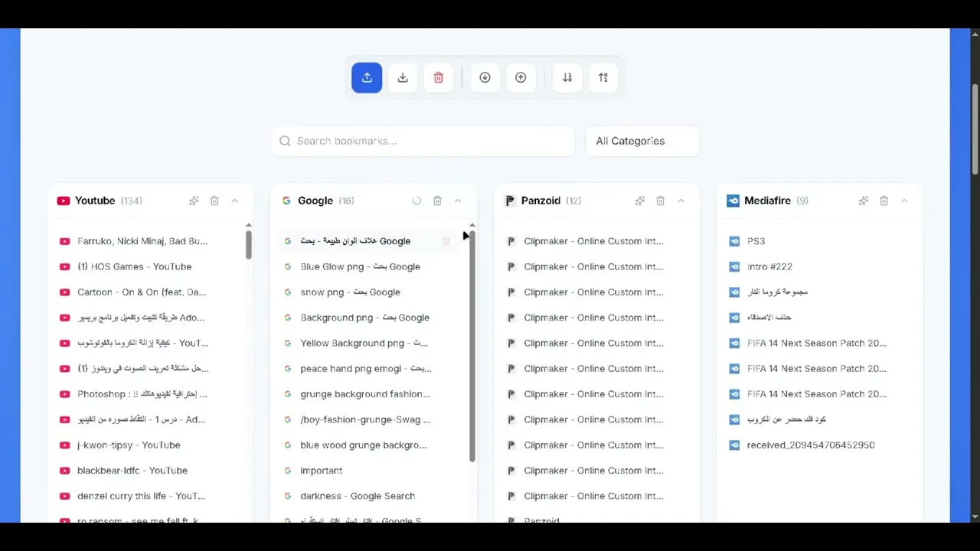Screen dimensions: 980x551
Task: Click the Youtube logo in card header
Action: click(64, 201)
